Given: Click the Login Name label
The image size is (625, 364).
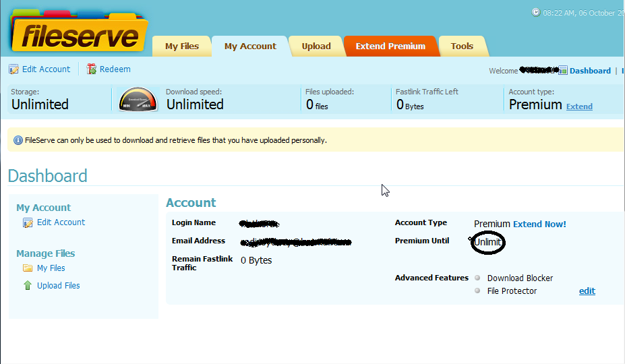Looking at the screenshot, I should click(194, 222).
